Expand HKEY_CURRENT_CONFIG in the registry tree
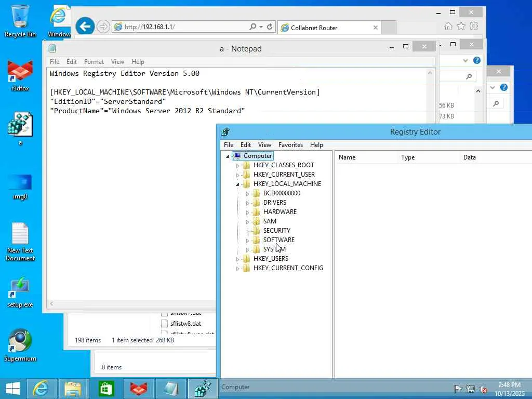This screenshot has height=399, width=532. pos(237,269)
